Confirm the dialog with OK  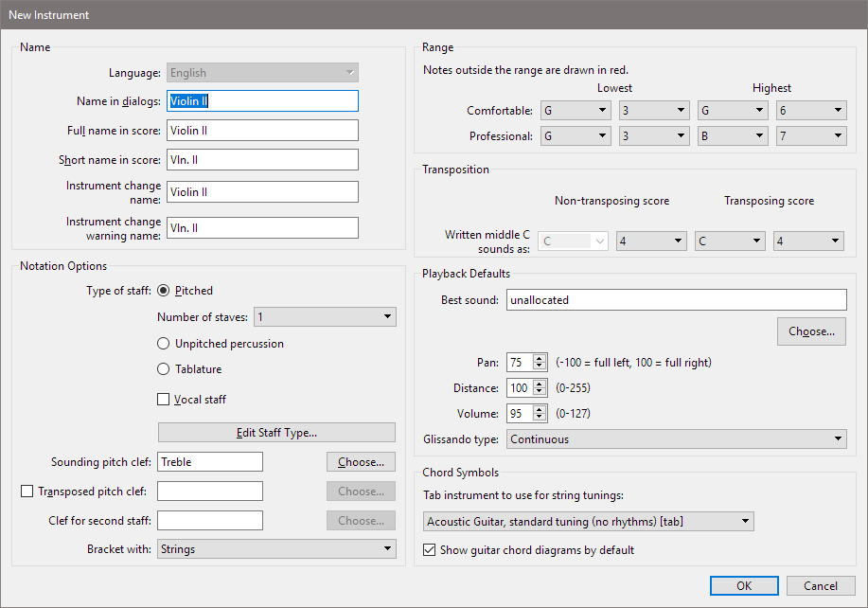[744, 586]
